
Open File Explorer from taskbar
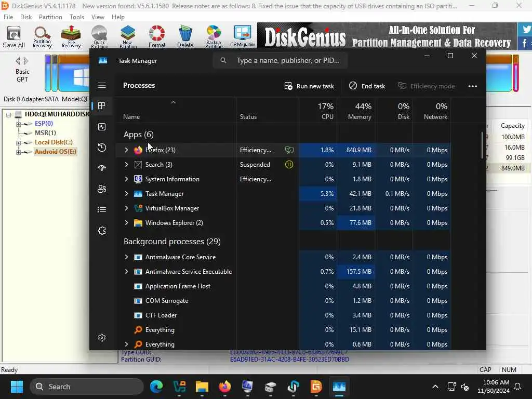[x=202, y=387]
